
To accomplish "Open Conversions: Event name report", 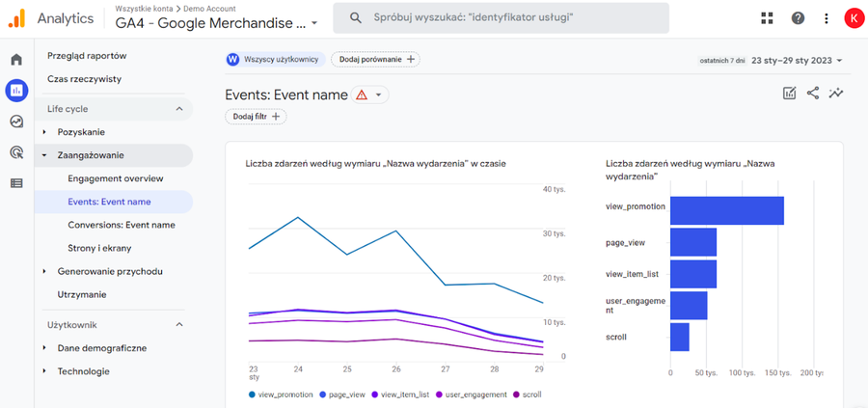I will 122,225.
